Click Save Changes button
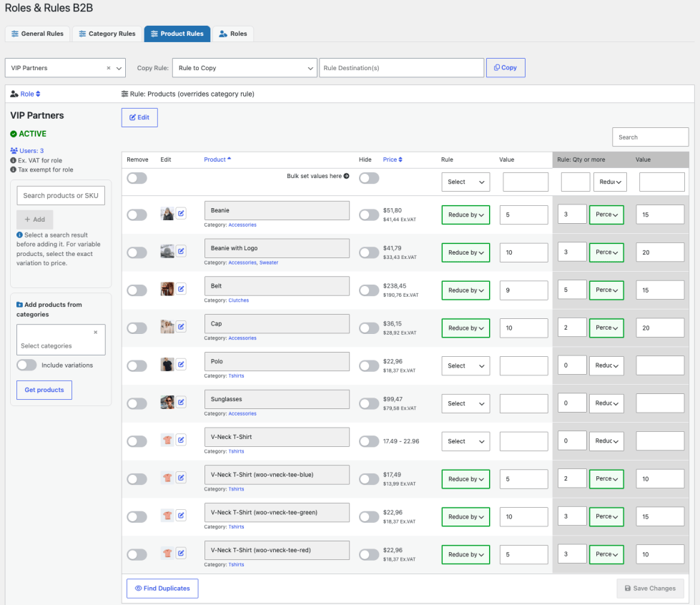The image size is (700, 605). (650, 588)
